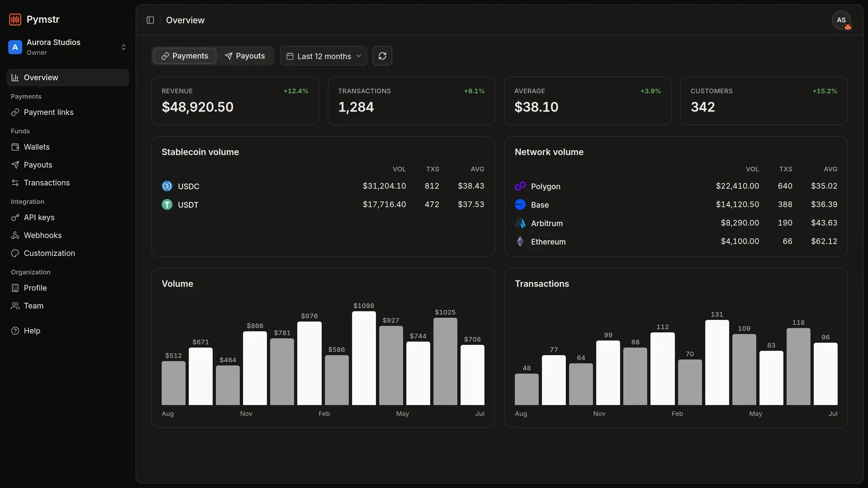Click the Network volume heading
This screenshot has width=868, height=488.
pos(549,152)
